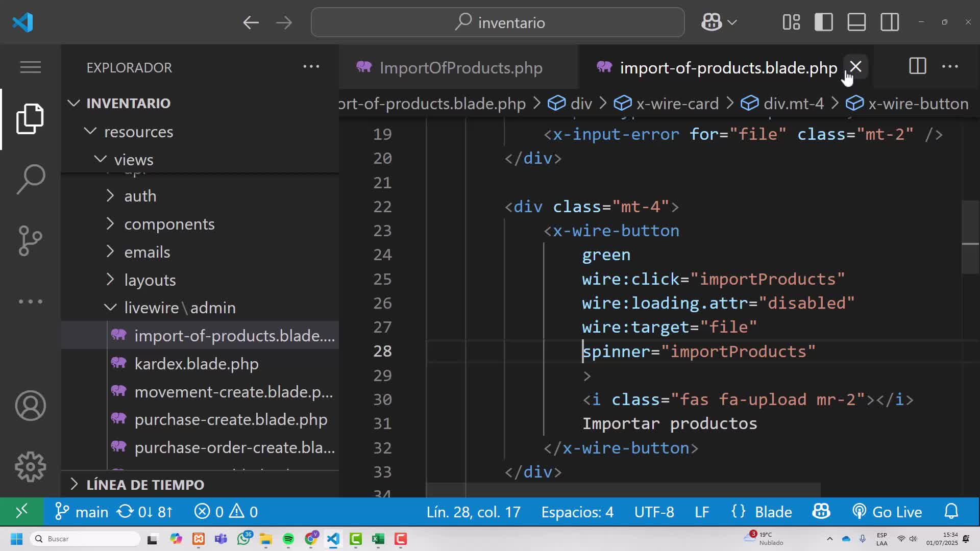Open notifications bell in status bar
This screenshot has width=980, height=551.
(x=951, y=511)
